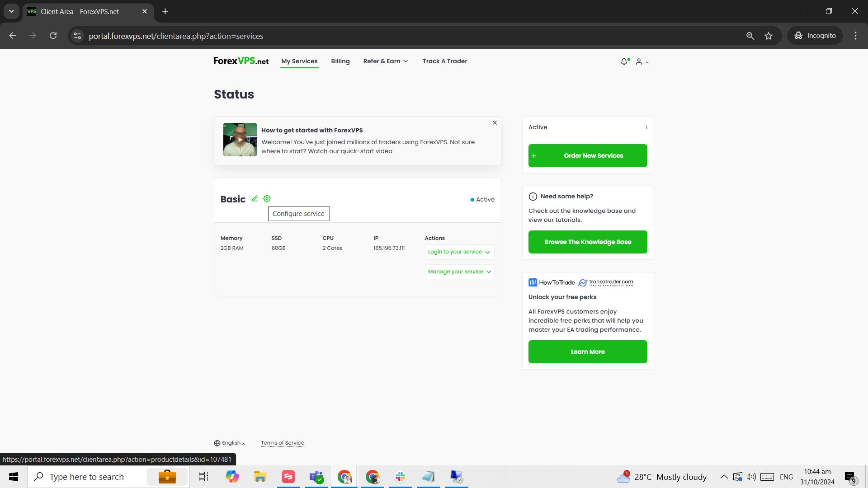This screenshot has height=488, width=868.
Task: Open the Chrome three-dot menu
Action: [855, 36]
